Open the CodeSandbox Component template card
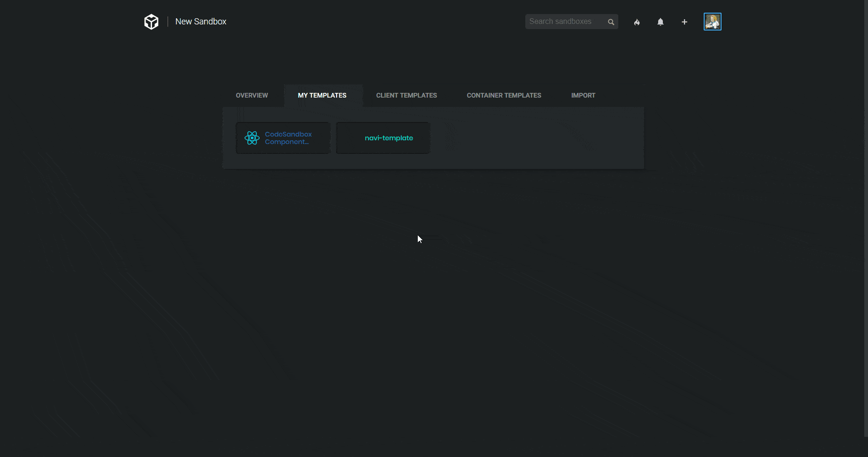Viewport: 868px width, 457px height. (x=283, y=137)
